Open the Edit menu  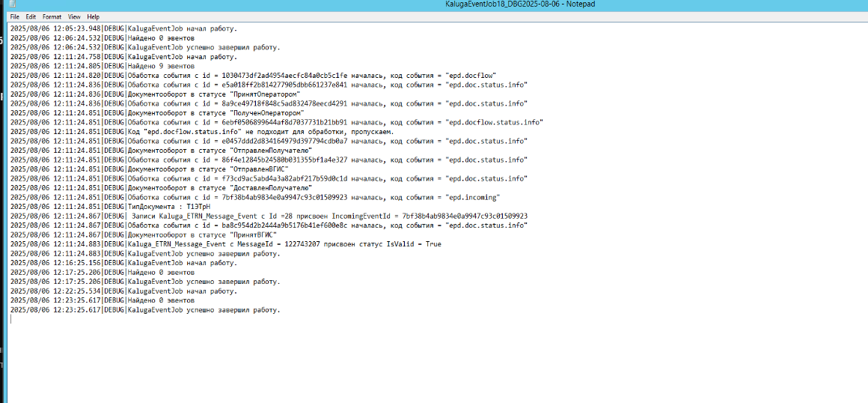tap(31, 17)
